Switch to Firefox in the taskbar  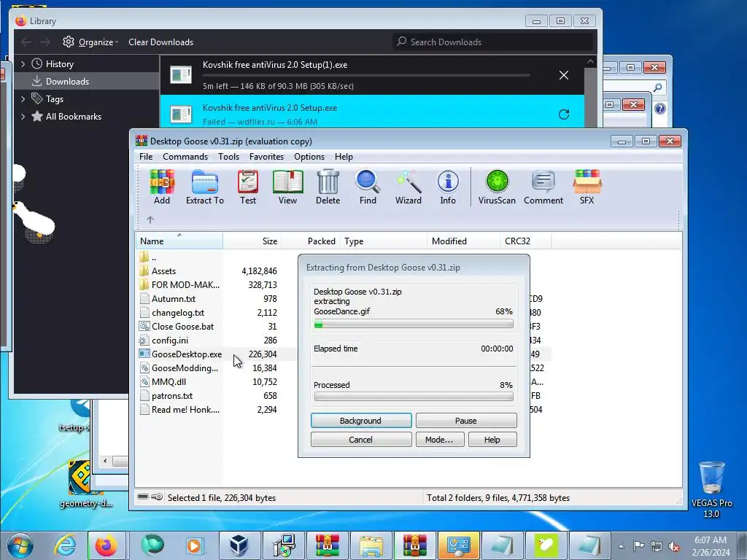pyautogui.click(x=106, y=545)
